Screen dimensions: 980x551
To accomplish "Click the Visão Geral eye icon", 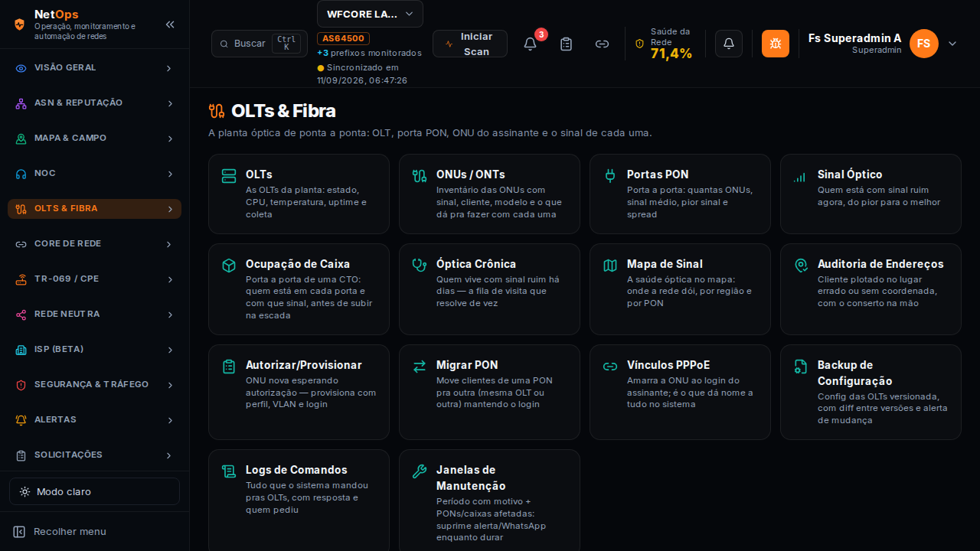I will (x=21, y=68).
